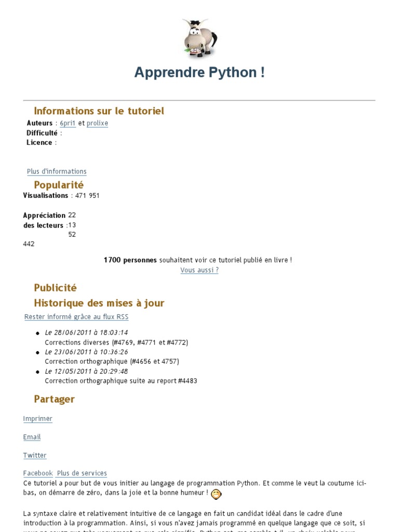Click the 'Vous aussi ?' link
Screen dimensions: 399x532
click(x=199, y=270)
